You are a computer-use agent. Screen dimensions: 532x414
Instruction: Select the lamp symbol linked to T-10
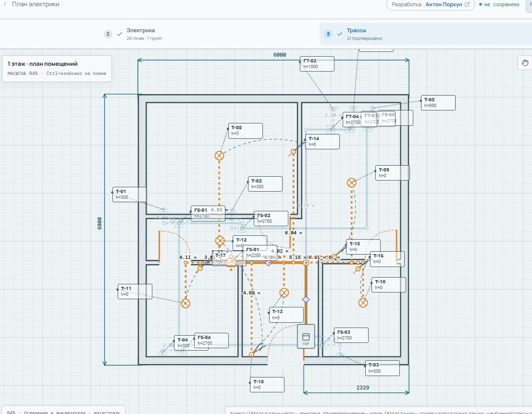[x=363, y=303]
